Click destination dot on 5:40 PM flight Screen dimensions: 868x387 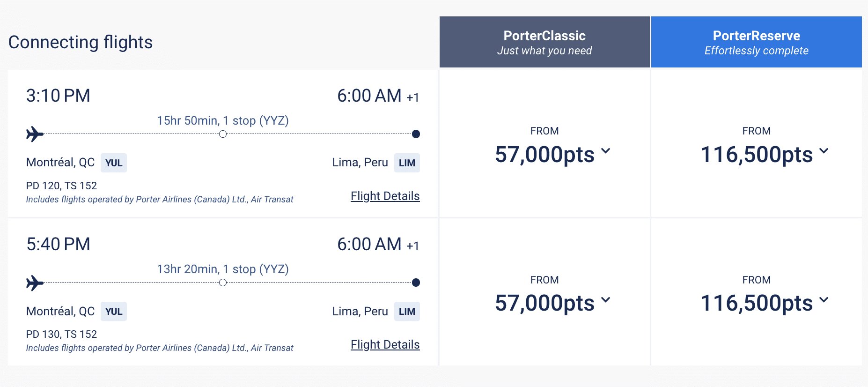click(x=416, y=283)
